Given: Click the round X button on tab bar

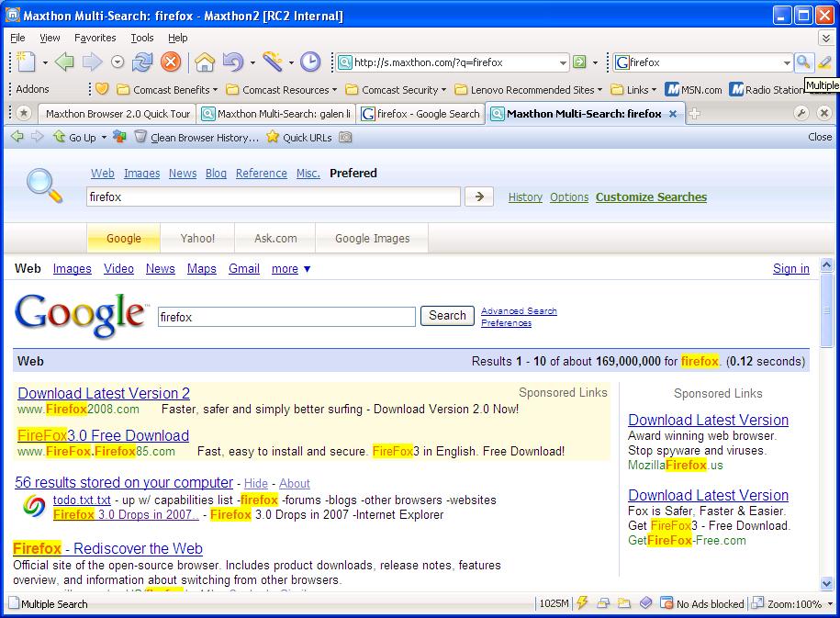Looking at the screenshot, I should point(823,113).
